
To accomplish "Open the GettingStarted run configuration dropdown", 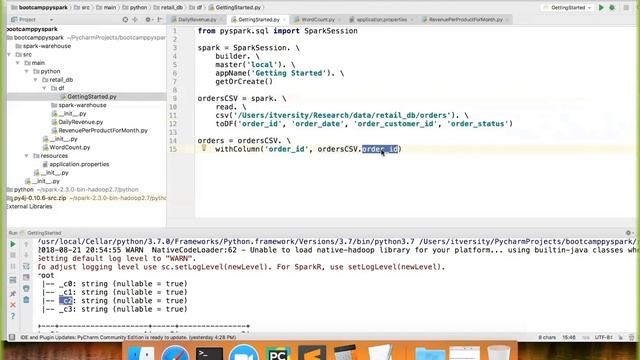I will tap(567, 8).
